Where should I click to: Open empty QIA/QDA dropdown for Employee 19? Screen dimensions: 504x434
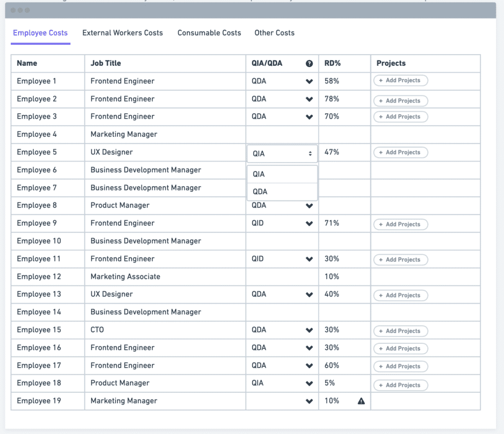(309, 401)
